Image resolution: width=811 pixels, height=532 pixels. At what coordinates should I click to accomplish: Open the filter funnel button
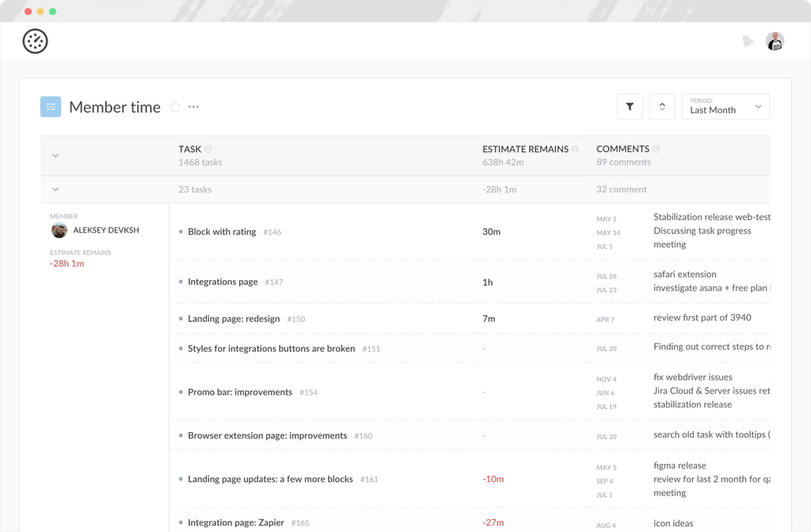pyautogui.click(x=630, y=107)
